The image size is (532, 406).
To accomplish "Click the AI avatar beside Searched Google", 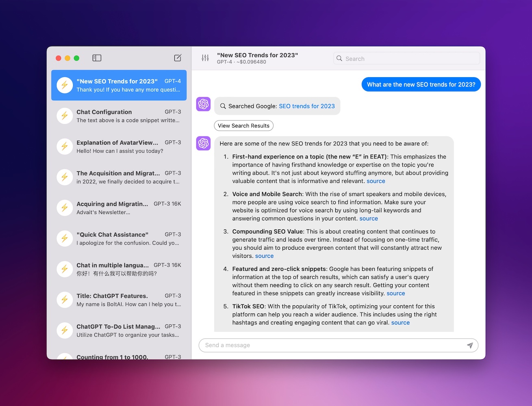I will click(x=203, y=104).
